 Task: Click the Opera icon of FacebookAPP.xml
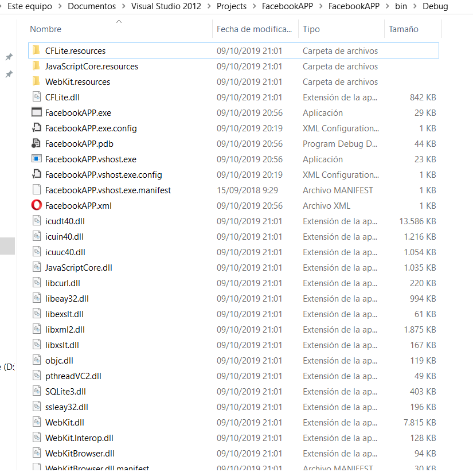[37, 205]
